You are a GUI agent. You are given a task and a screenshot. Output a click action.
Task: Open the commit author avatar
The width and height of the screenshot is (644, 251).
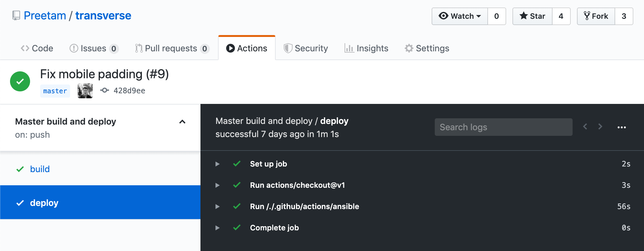(x=85, y=91)
